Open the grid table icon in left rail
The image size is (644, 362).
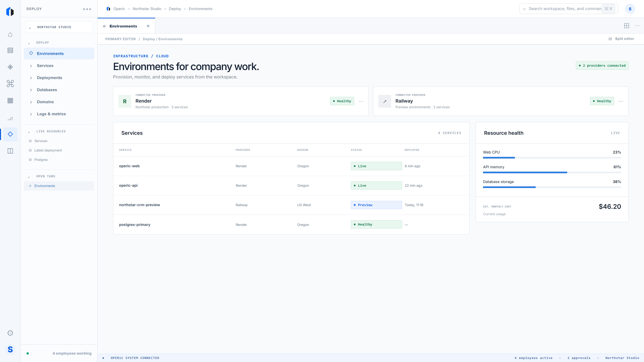click(10, 101)
